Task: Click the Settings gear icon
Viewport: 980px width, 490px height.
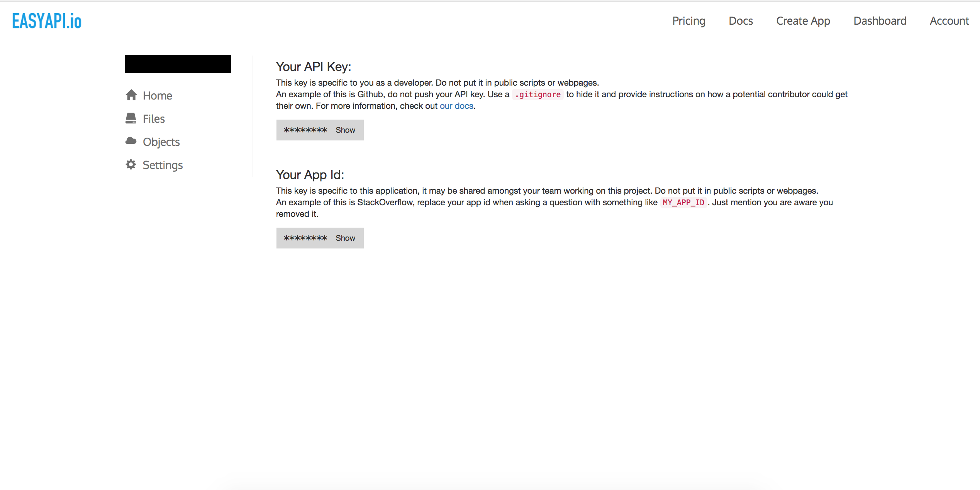Action: pos(131,164)
